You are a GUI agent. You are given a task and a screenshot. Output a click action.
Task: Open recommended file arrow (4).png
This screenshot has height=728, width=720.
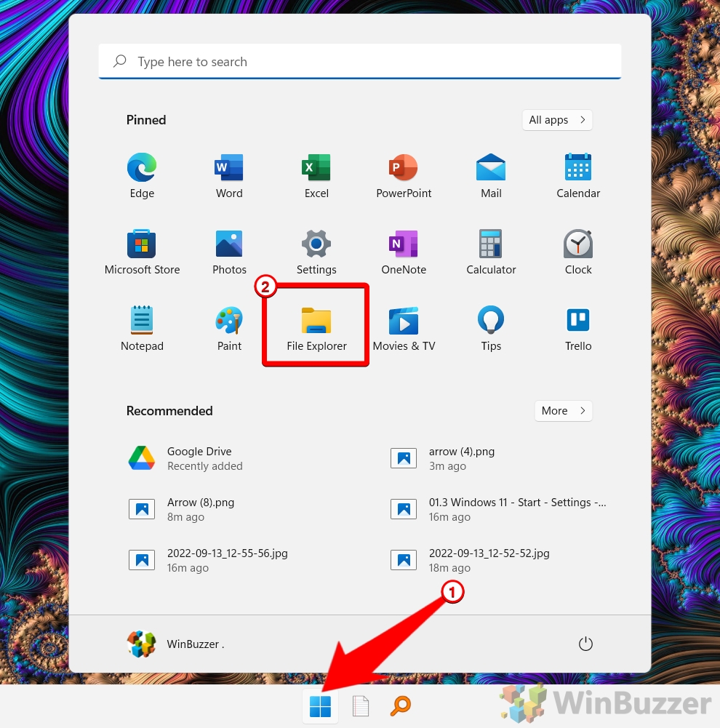pos(444,458)
